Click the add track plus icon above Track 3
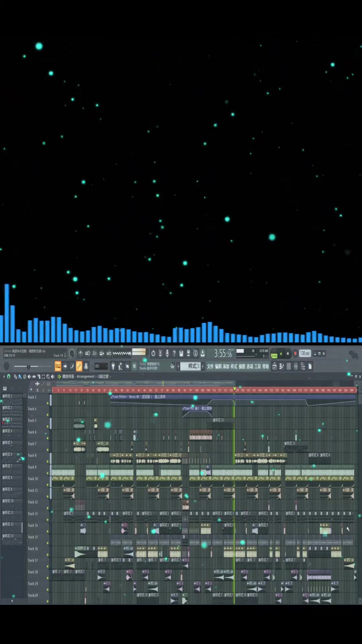Image resolution: width=362 pixels, height=644 pixels. (x=31, y=390)
